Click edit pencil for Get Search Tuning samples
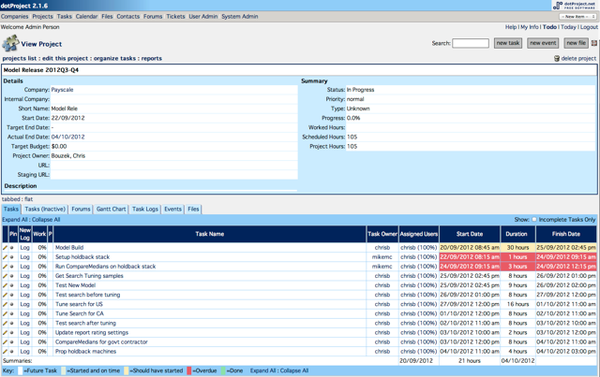 click(x=5, y=276)
